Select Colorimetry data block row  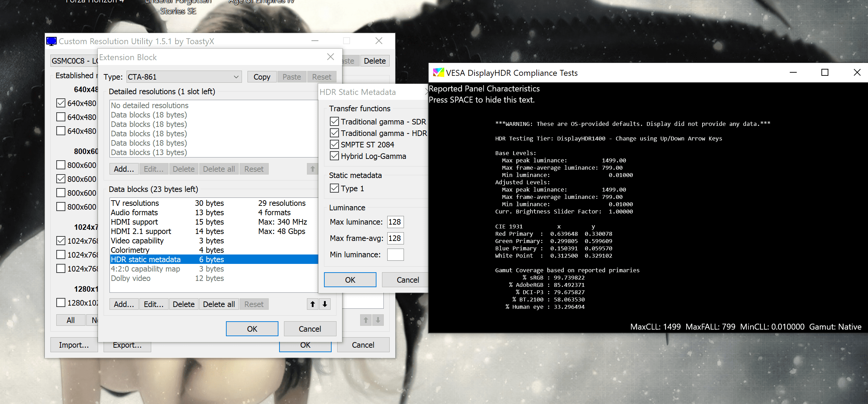point(214,250)
